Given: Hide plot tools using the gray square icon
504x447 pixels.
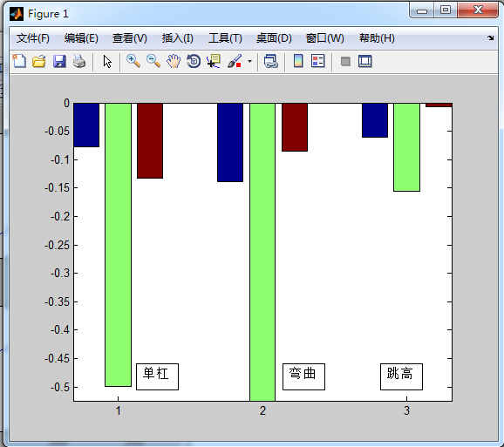Looking at the screenshot, I should [x=345, y=61].
